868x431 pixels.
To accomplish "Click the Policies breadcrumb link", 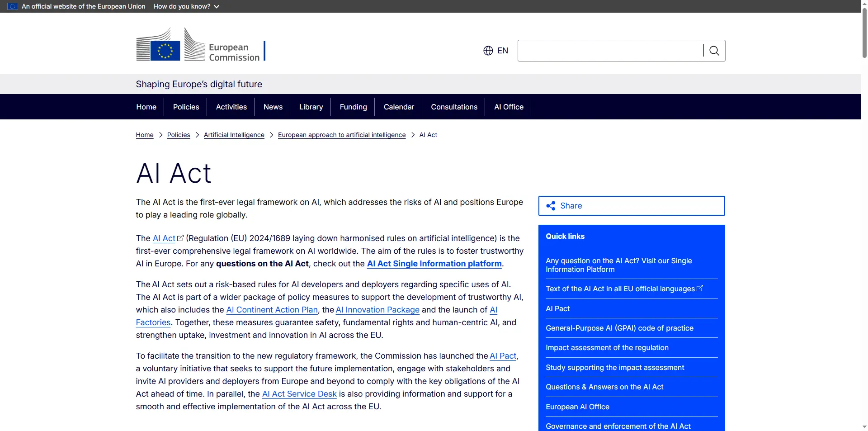I will click(x=179, y=135).
